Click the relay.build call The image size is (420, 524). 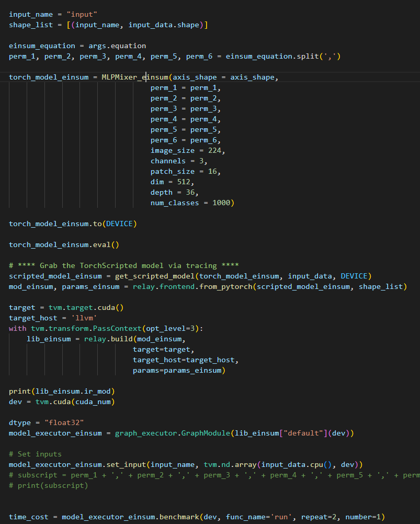108,339
